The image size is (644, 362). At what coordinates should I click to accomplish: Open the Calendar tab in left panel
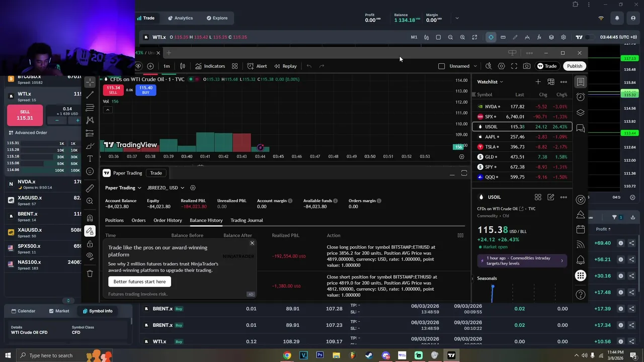[x=23, y=311]
